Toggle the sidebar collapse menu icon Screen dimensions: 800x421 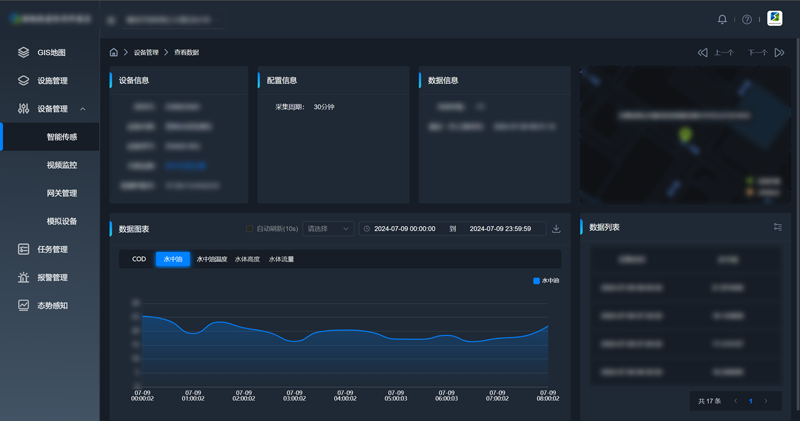click(110, 19)
